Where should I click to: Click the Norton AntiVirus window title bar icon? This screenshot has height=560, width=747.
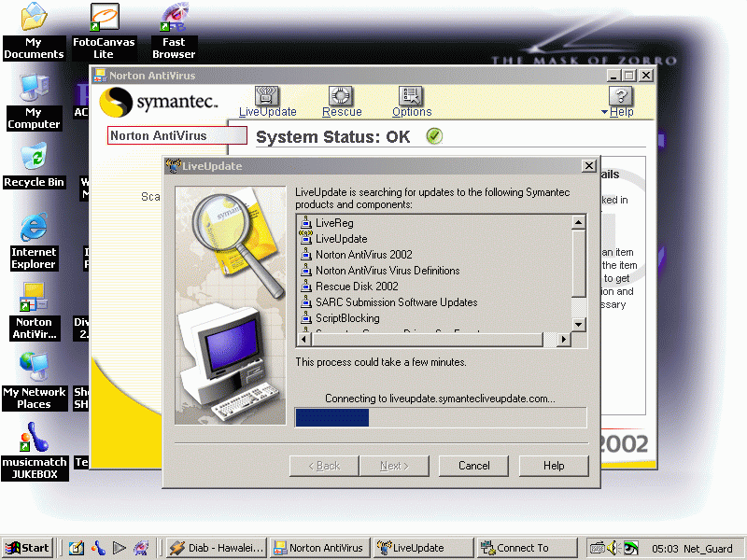tap(100, 76)
